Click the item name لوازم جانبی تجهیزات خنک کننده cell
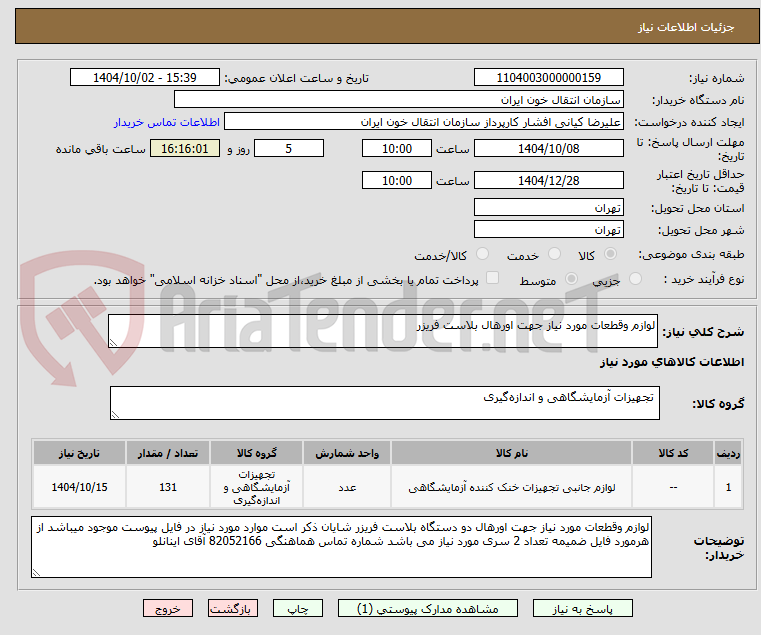The image size is (761, 635). tap(512, 487)
